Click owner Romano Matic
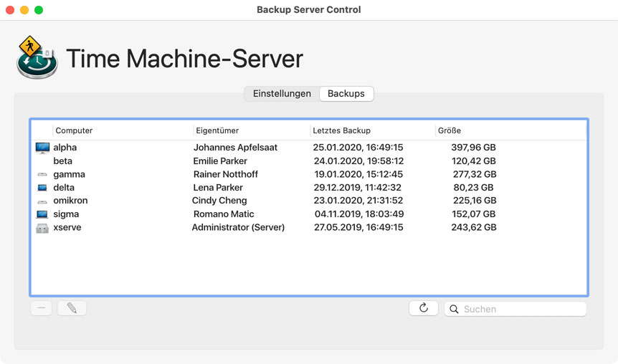Viewport: 618px width, 364px height. [224, 214]
